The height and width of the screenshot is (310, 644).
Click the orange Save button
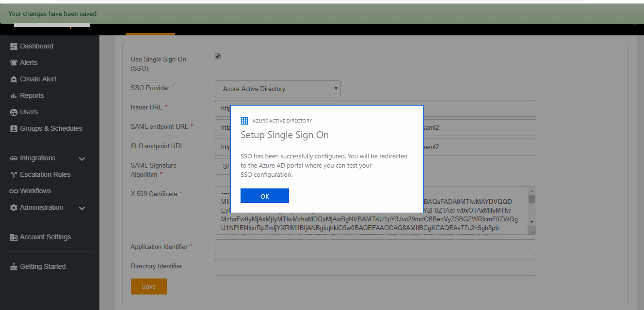tap(149, 286)
